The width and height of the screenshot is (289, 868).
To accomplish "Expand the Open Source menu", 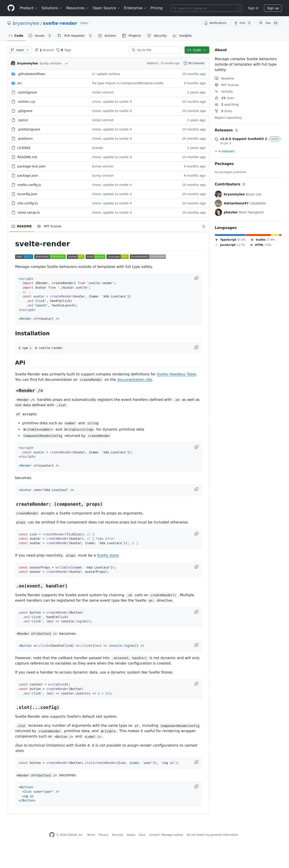I will coord(106,8).
